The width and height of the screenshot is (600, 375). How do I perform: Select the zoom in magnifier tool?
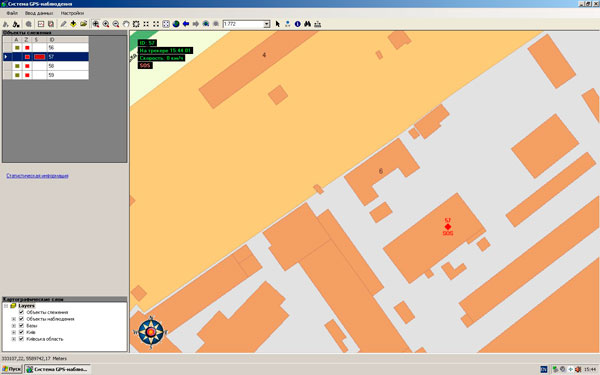pos(106,24)
